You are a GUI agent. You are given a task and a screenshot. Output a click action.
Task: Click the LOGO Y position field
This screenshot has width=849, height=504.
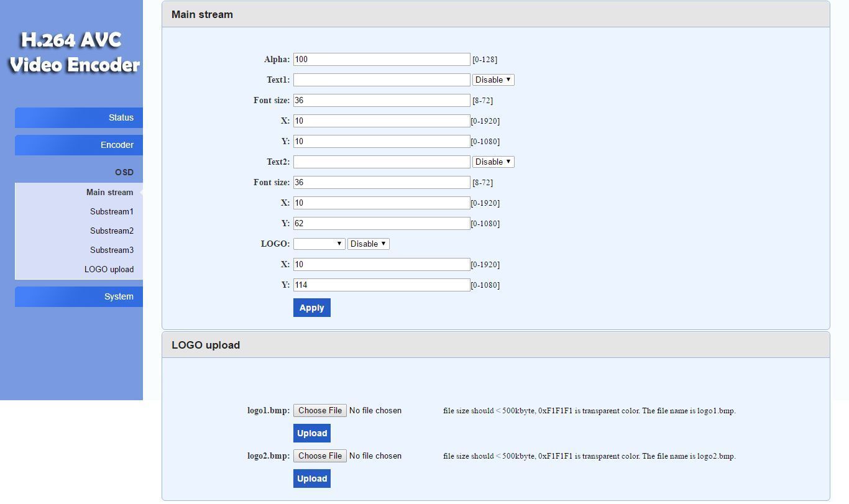tap(382, 285)
